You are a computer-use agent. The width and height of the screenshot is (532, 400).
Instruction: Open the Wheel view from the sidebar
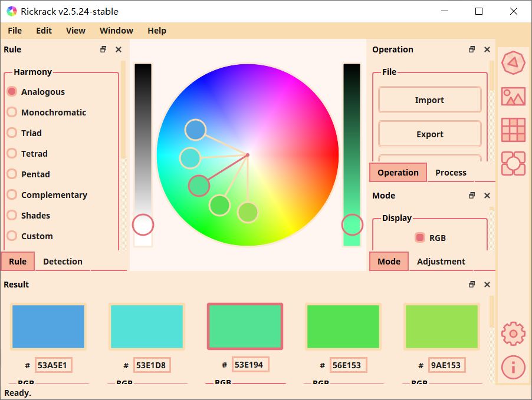coord(513,63)
